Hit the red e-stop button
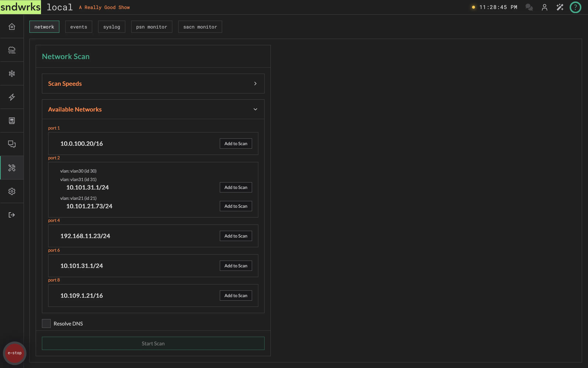Image resolution: width=588 pixels, height=368 pixels. 15,353
